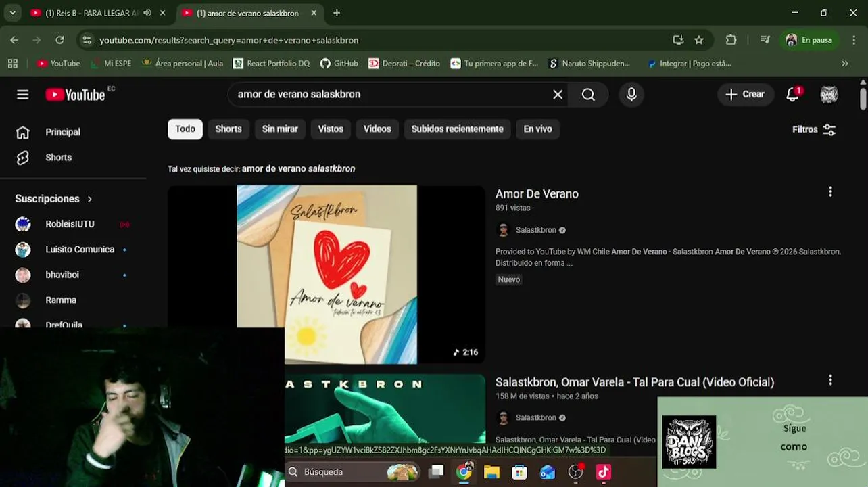
Task: Select the Sin mirar filter chip
Action: [280, 129]
